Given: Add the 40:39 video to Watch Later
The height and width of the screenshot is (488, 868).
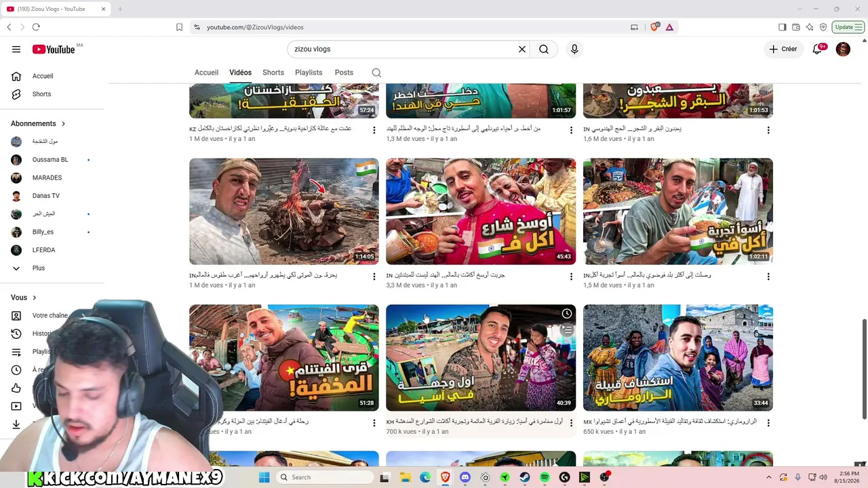Looking at the screenshot, I should [x=566, y=314].
